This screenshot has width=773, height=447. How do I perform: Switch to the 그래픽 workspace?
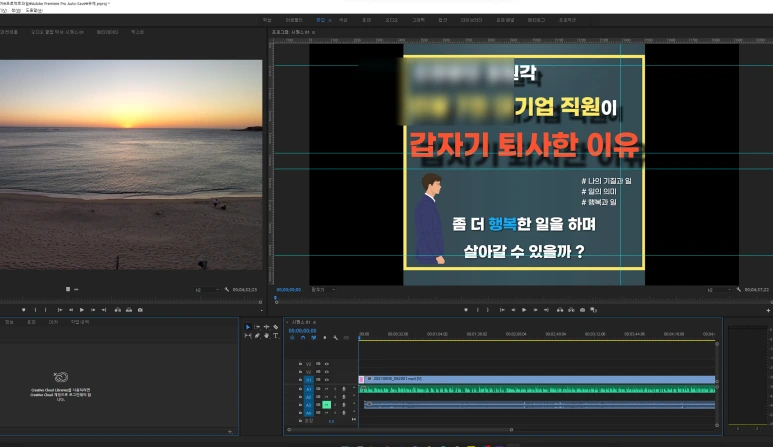point(418,20)
